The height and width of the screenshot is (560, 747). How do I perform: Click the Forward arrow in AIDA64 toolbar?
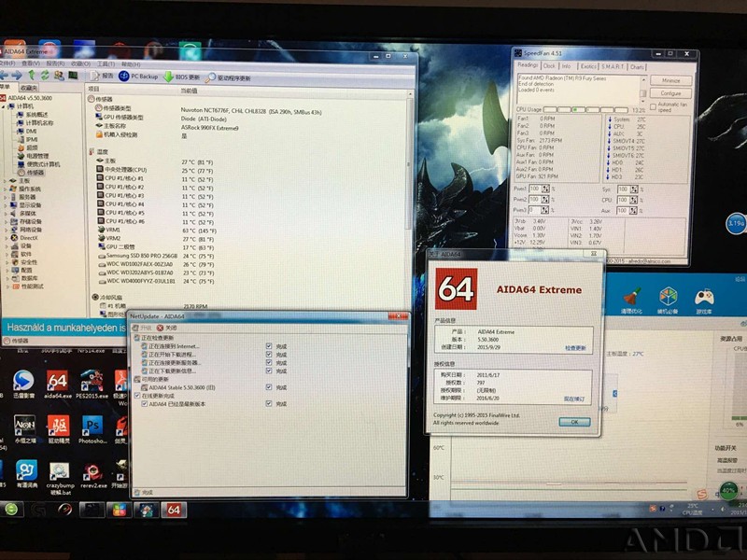(x=17, y=76)
